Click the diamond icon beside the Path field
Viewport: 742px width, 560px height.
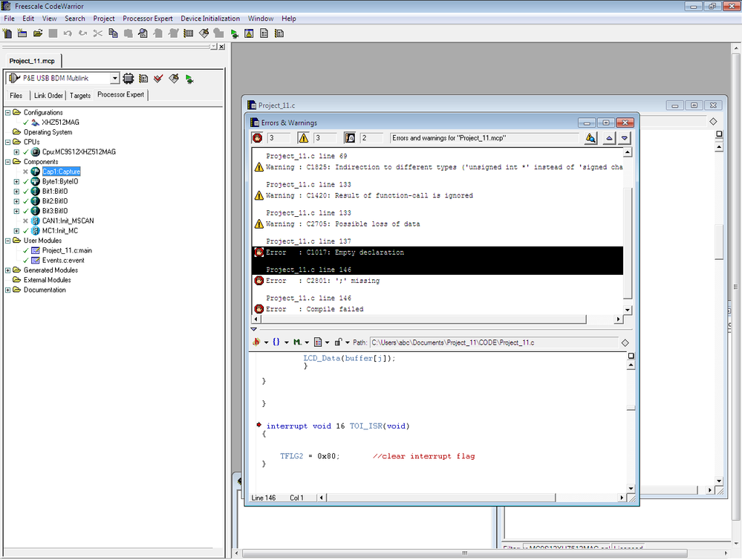(x=625, y=342)
